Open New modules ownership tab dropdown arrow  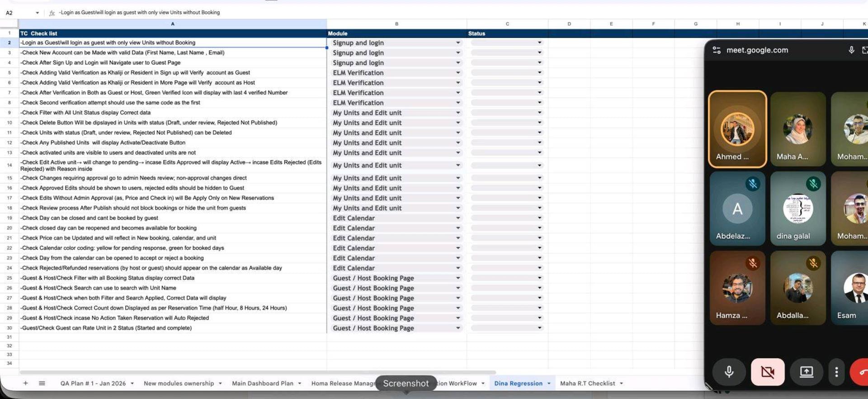point(220,383)
